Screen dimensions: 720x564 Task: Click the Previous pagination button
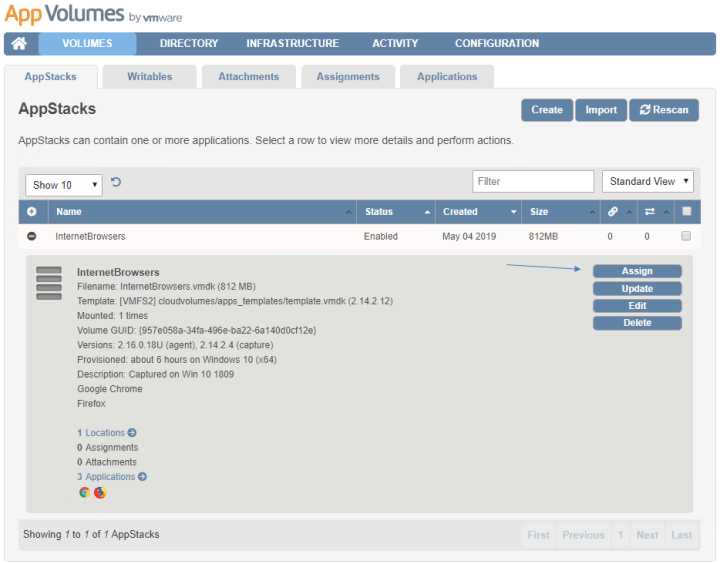click(584, 535)
